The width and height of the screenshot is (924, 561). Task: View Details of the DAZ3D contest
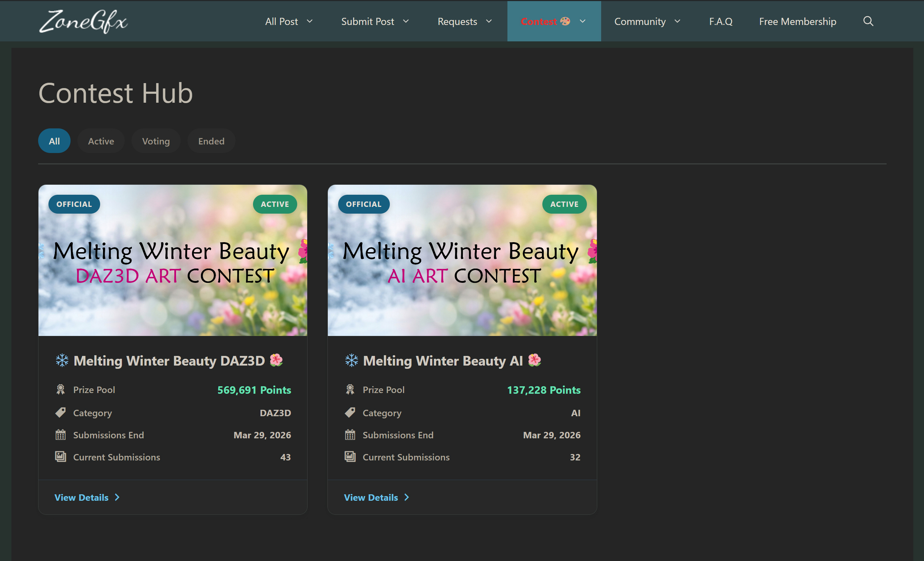pyautogui.click(x=81, y=497)
